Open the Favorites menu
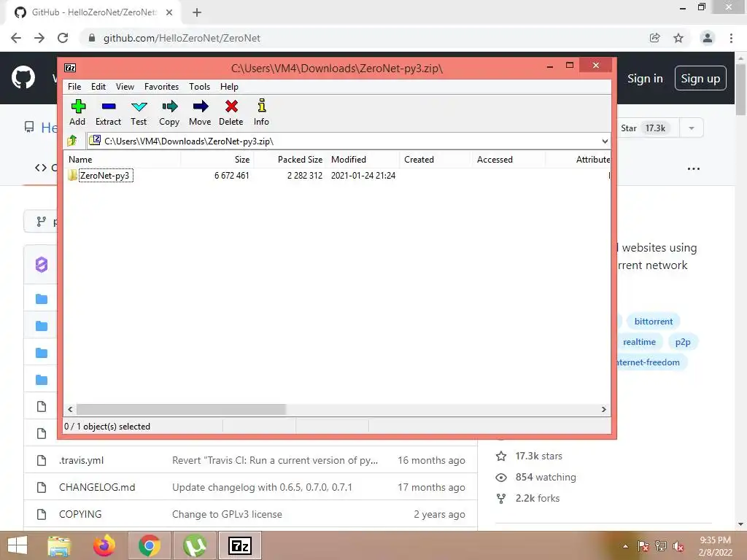 (161, 87)
